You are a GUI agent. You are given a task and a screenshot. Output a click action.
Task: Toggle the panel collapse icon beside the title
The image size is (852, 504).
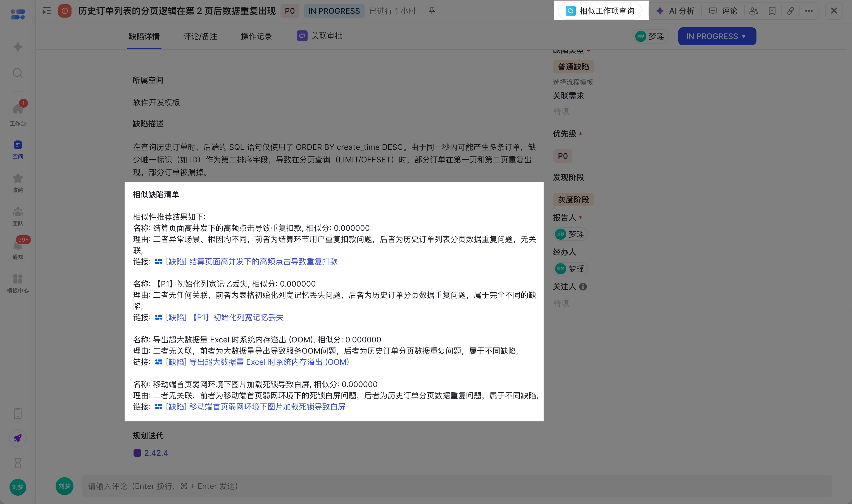click(47, 11)
